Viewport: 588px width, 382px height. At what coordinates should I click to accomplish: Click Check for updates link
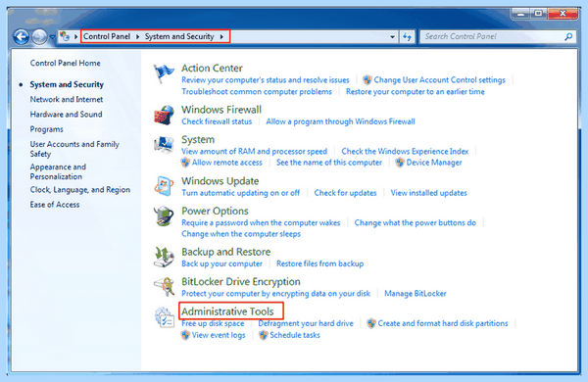345,193
